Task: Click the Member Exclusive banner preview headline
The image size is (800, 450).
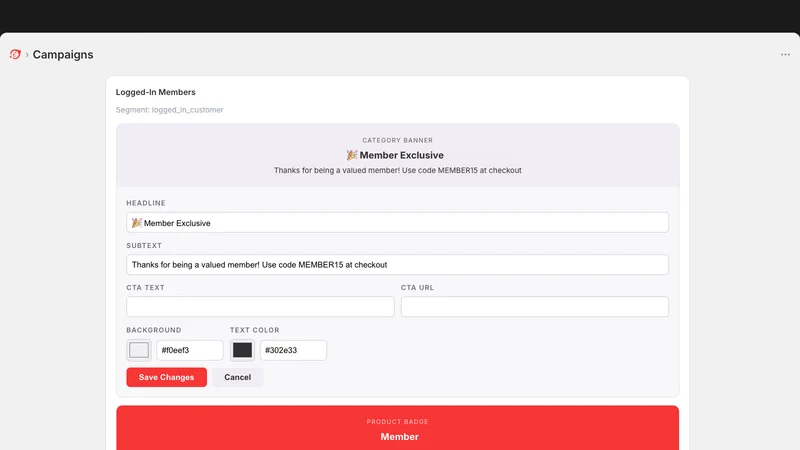Action: 395,155
